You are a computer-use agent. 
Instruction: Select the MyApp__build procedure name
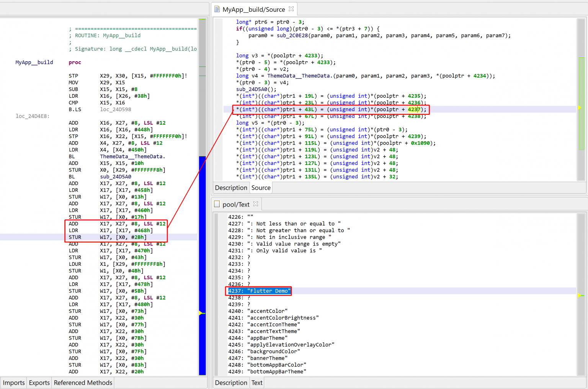(x=34, y=62)
